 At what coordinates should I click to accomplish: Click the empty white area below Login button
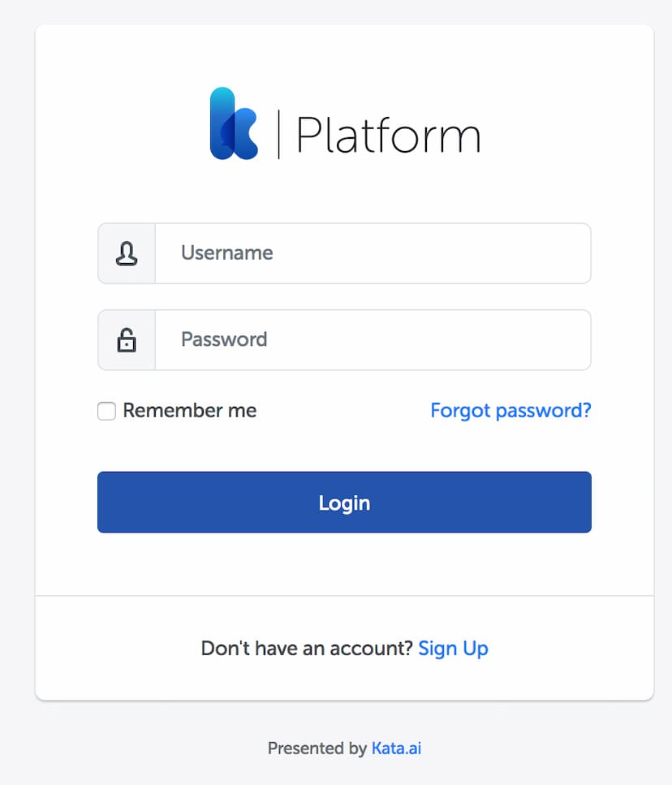point(344,563)
